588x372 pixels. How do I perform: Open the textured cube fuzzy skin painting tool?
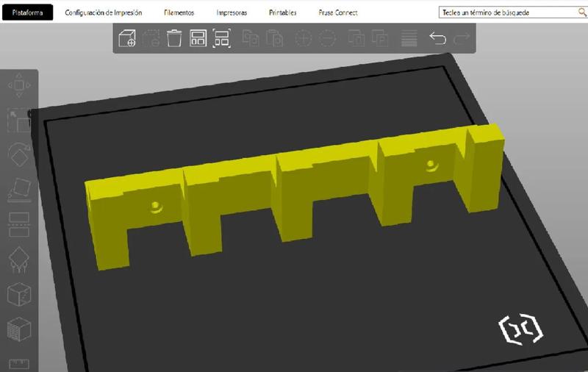[19, 329]
